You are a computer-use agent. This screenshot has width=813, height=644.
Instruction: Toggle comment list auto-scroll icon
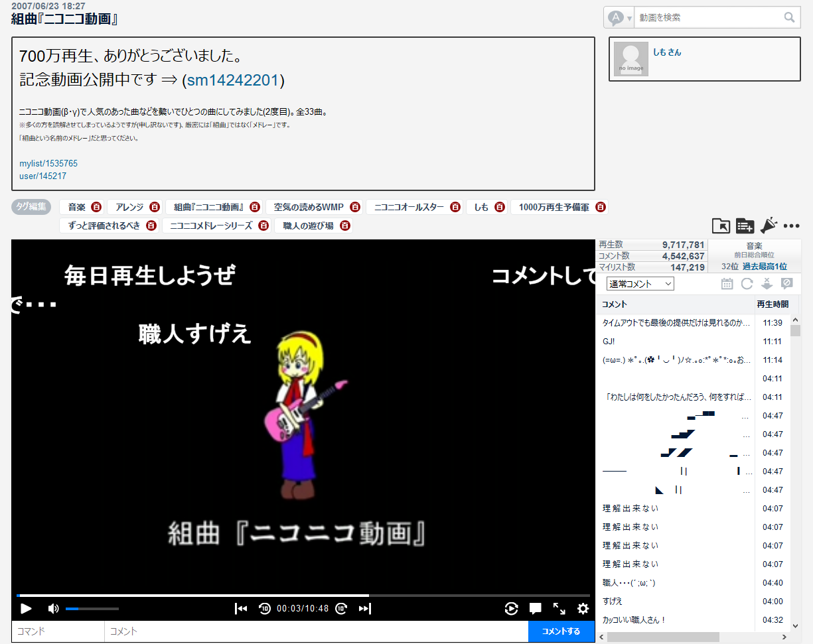(767, 284)
